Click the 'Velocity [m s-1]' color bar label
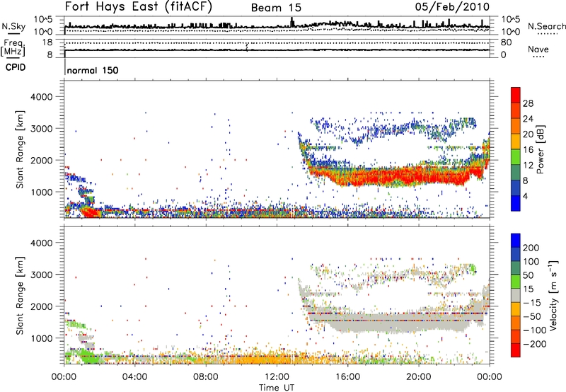The width and height of the screenshot is (566, 392). [x=554, y=296]
